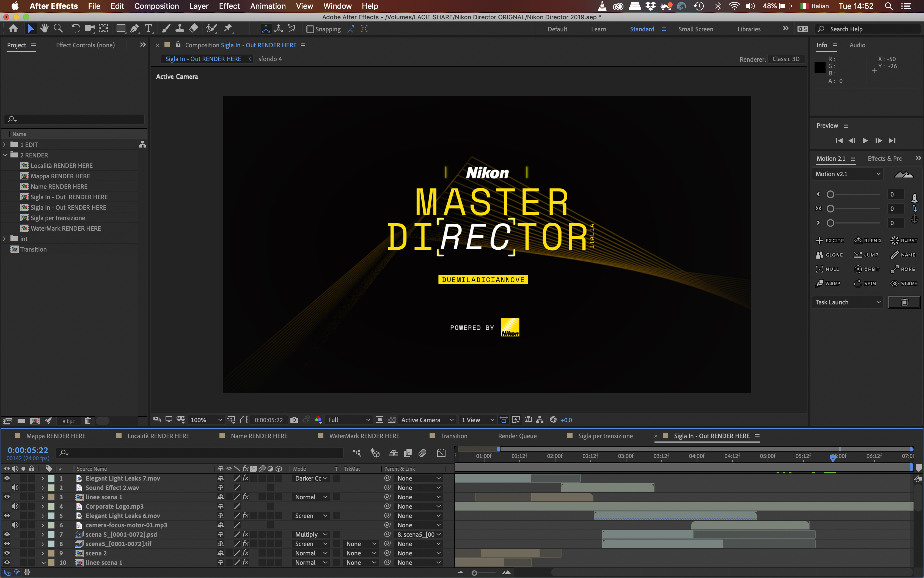Open the Full resolution dropdown
924x578 pixels.
click(349, 420)
